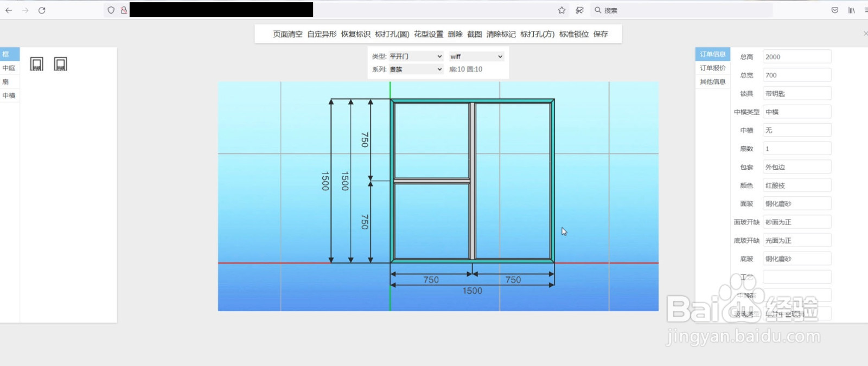Click 清除标记 to clear marks

point(501,34)
